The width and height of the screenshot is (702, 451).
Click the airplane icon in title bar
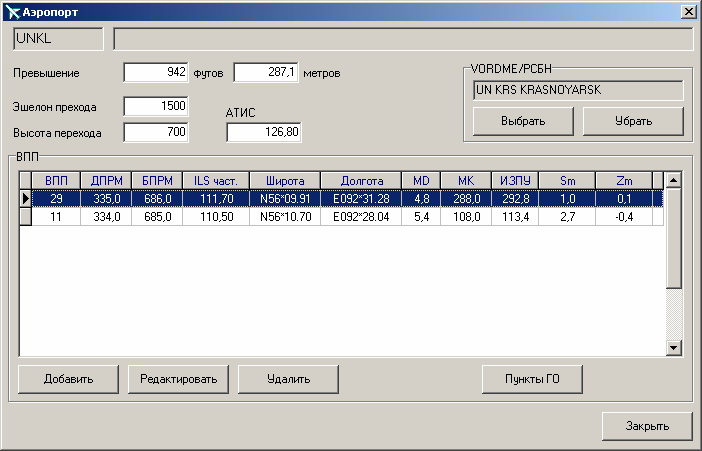12,12
